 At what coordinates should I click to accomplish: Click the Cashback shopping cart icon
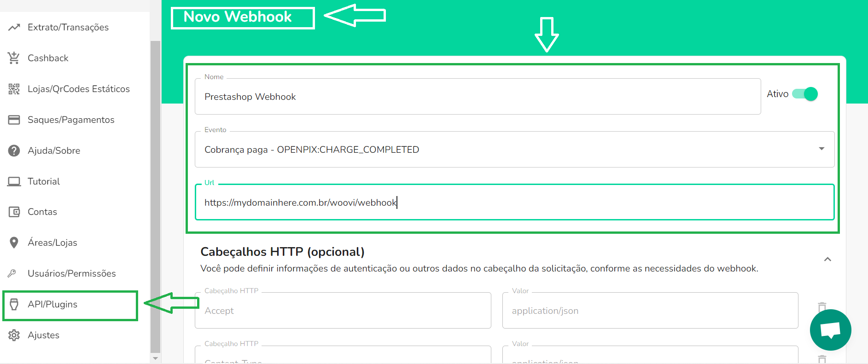click(14, 58)
